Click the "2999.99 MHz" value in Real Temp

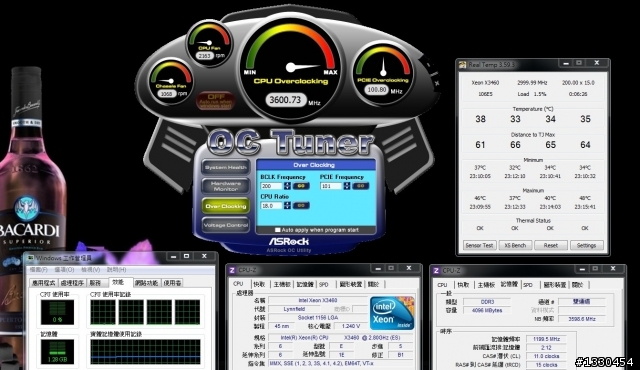click(x=532, y=82)
